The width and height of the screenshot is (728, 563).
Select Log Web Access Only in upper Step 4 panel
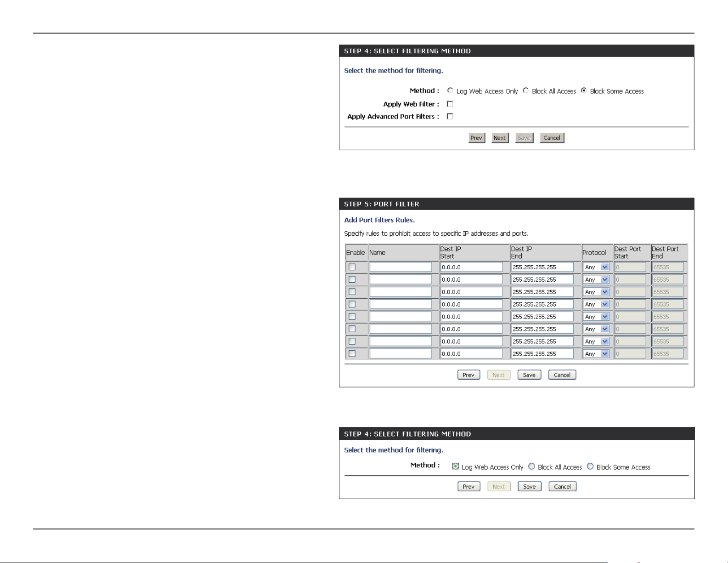(450, 91)
